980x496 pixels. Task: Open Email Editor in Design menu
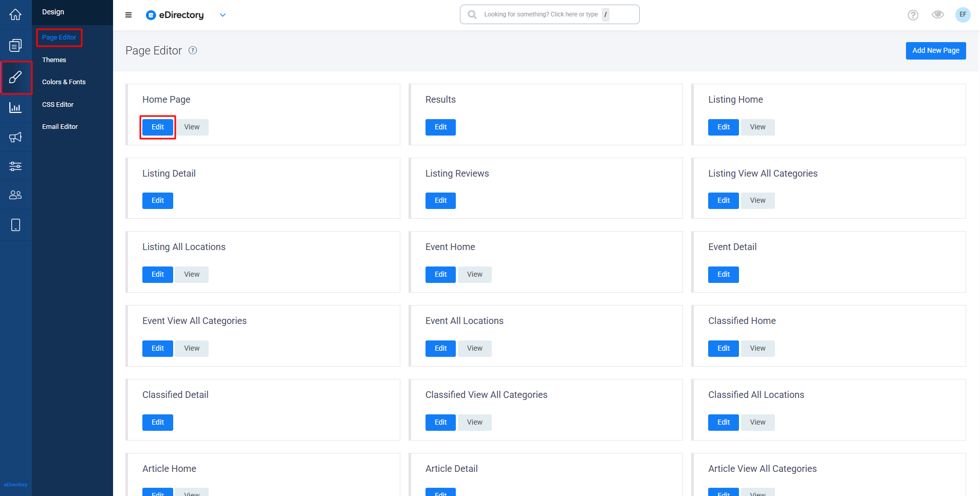pyautogui.click(x=60, y=127)
